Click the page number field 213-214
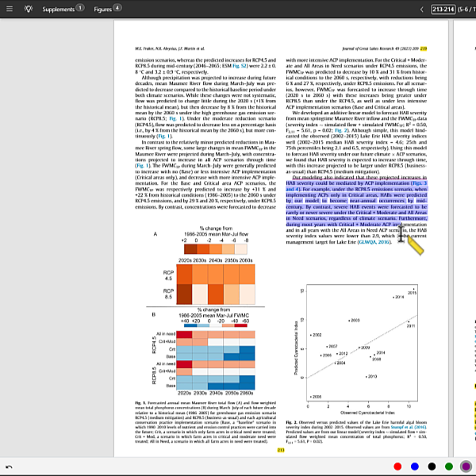This screenshot has height=476, width=476. pyautogui.click(x=443, y=10)
